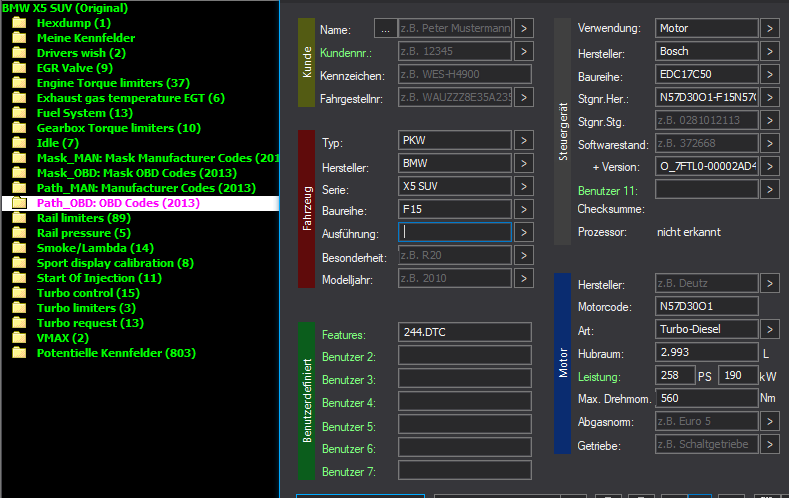The height and width of the screenshot is (498, 789).
Task: Click BMW X5 SUV (Original) root node
Action: pos(65,8)
